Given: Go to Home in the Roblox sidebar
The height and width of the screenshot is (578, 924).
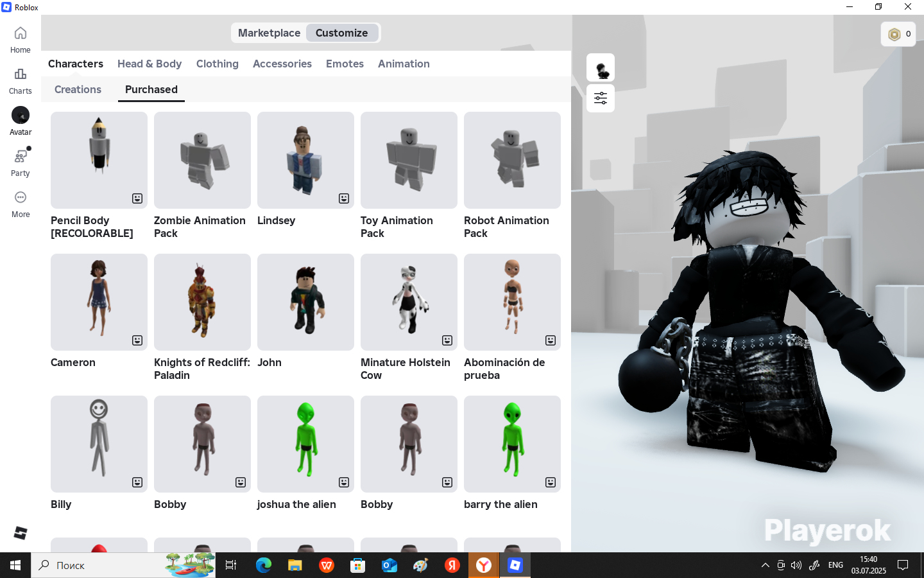Looking at the screenshot, I should [21, 40].
